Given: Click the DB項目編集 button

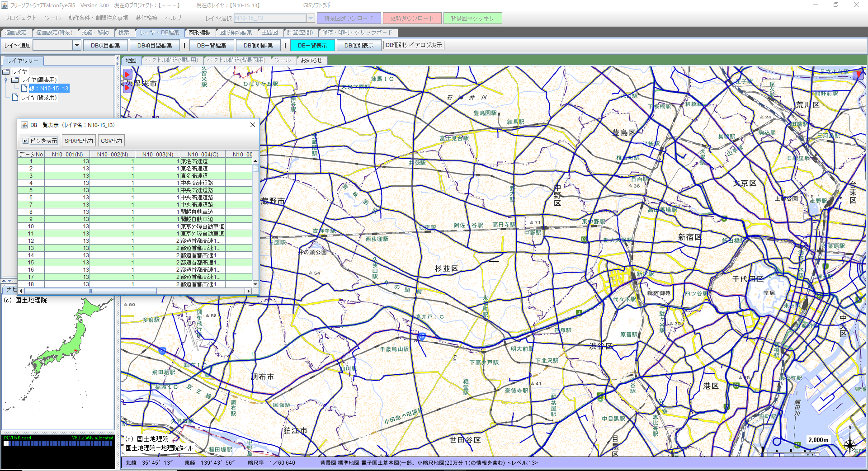Looking at the screenshot, I should click(x=105, y=45).
